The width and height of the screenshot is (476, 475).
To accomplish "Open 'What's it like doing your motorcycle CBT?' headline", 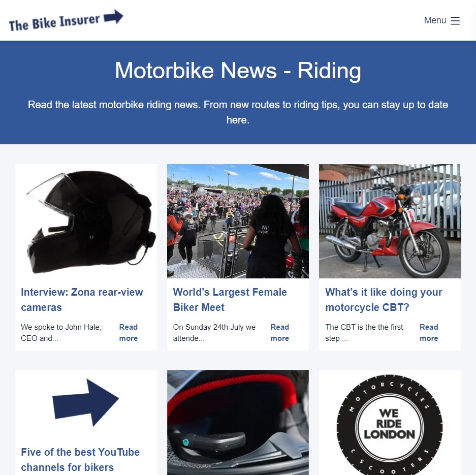I will pos(384,300).
